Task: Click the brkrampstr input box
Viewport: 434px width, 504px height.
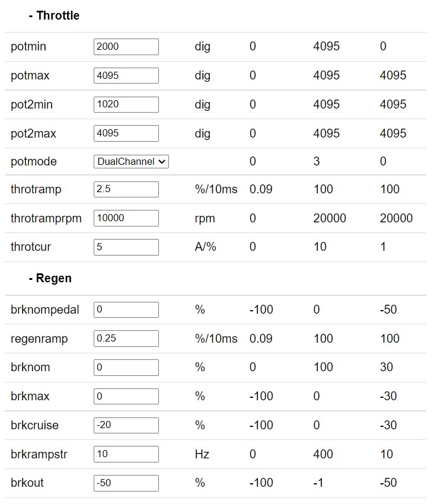Action: click(126, 454)
